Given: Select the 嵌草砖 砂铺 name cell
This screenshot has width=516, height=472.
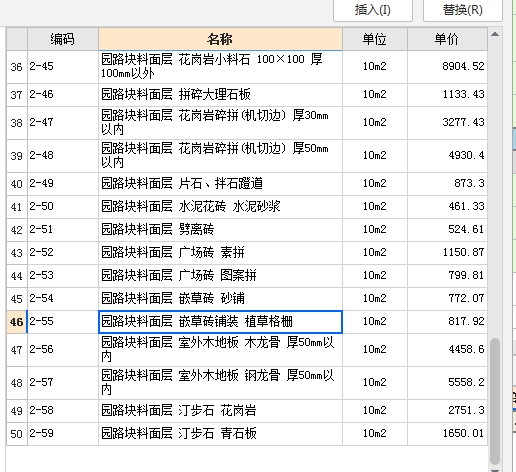Looking at the screenshot, I should pyautogui.click(x=220, y=299).
